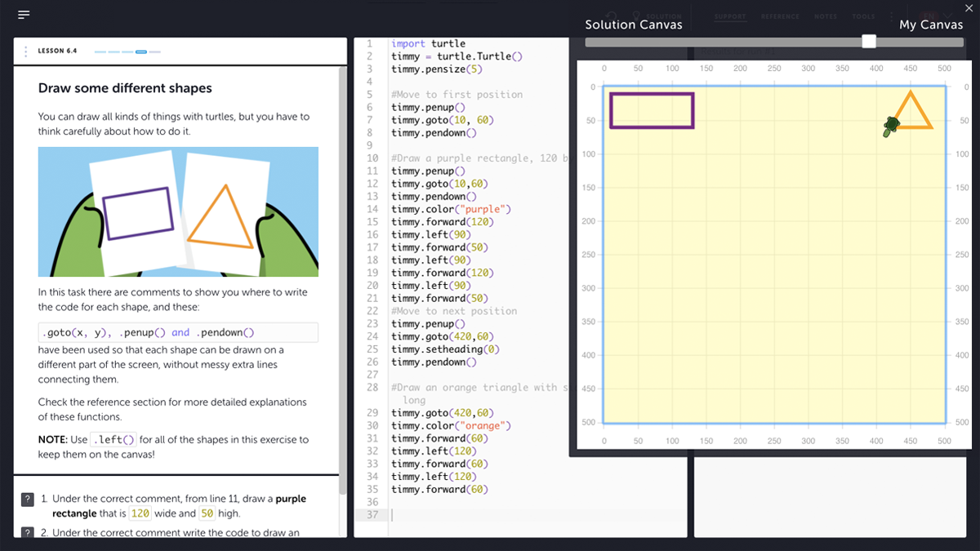Click the help icon for task 2
Screen dimensions: 980x551
coord(27,532)
